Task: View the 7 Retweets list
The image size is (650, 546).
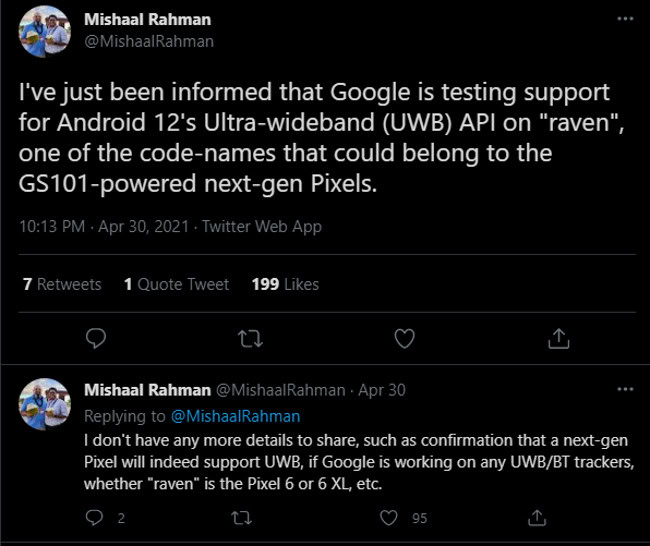Action: [62, 284]
